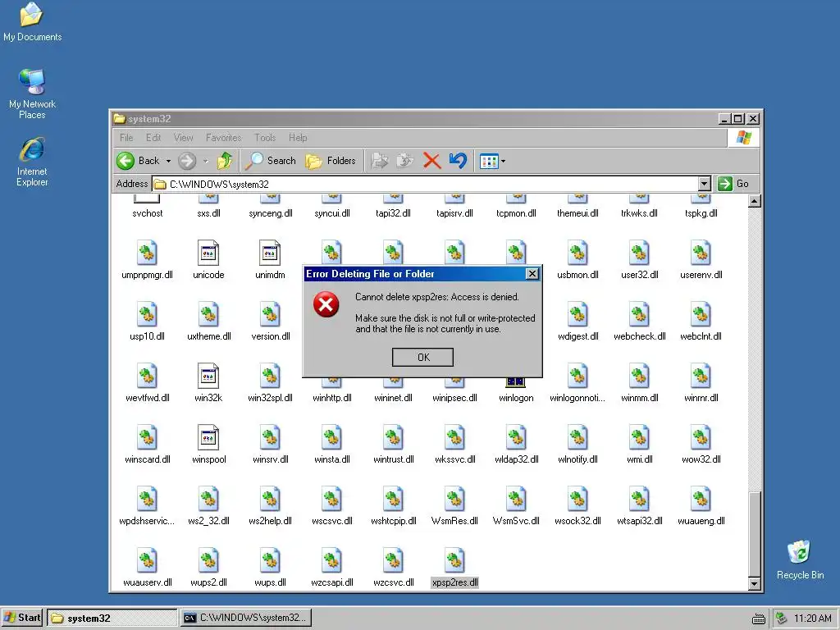Select the umpnpmgr.dll file icon
The image size is (840, 630).
point(147,253)
